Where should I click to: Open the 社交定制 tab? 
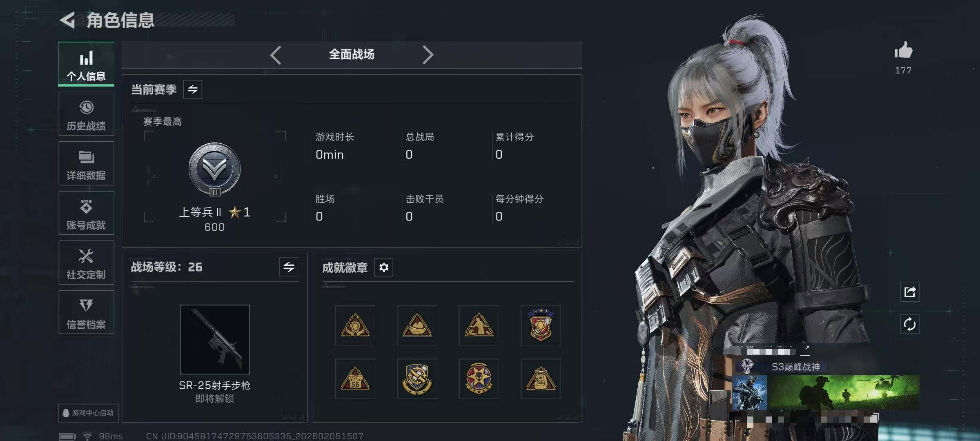86,263
